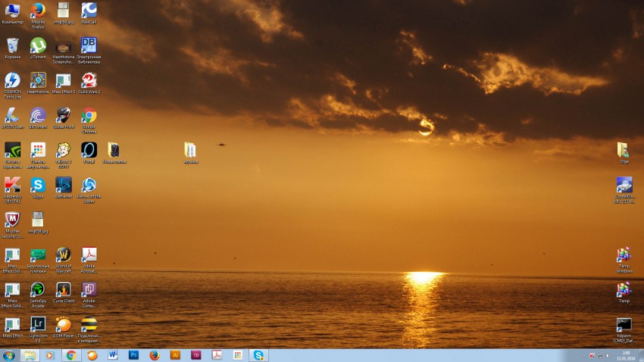This screenshot has height=362, width=644.
Task: Select the Battle.net desktop icon
Action: (x=64, y=185)
